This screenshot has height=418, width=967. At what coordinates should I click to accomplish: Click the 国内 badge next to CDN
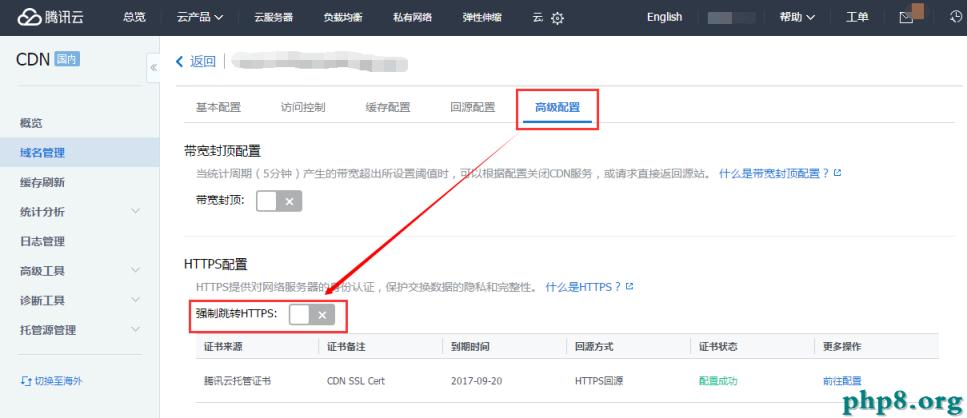[67, 59]
